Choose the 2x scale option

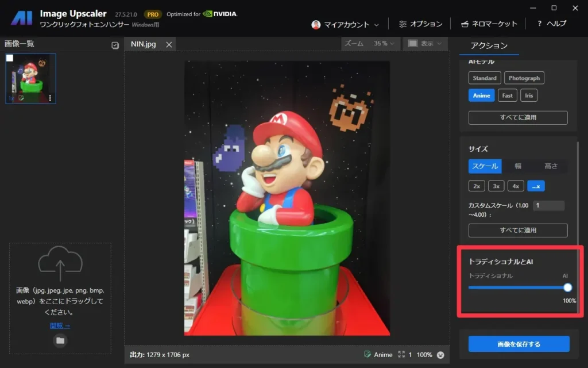coord(476,186)
